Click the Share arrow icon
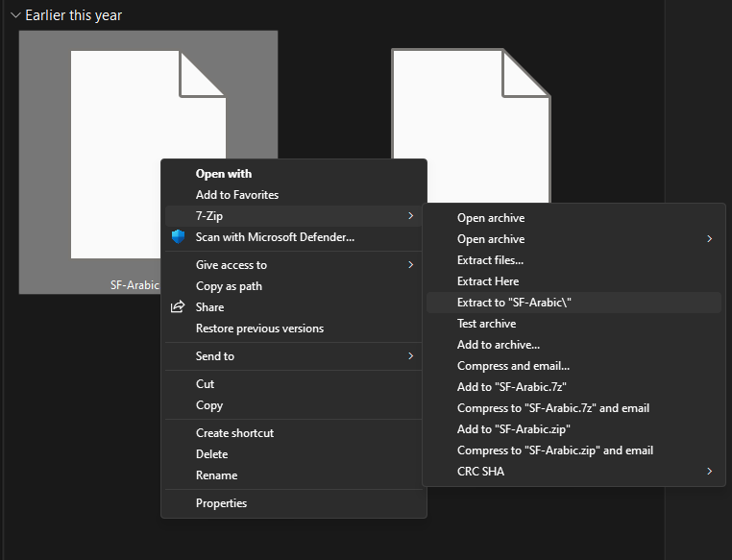 pyautogui.click(x=178, y=307)
